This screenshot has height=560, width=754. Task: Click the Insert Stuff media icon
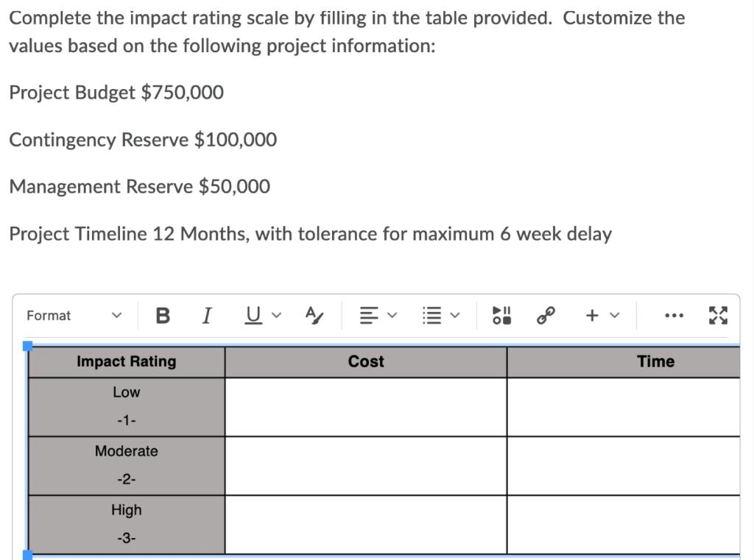click(501, 315)
